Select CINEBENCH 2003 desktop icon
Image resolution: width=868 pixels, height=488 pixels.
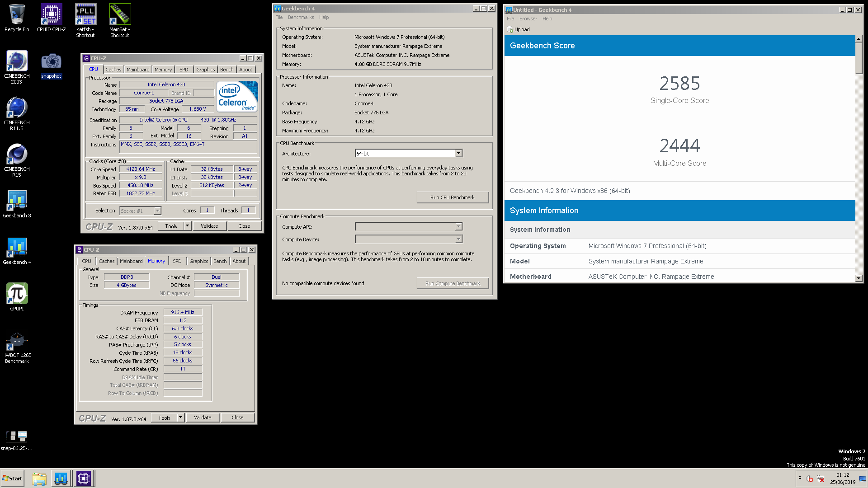[17, 67]
